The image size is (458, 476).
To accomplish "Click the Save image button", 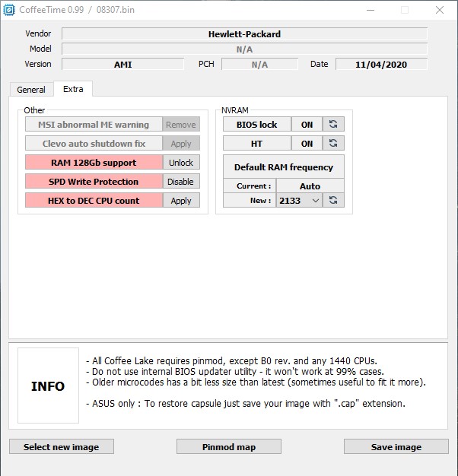I will tap(396, 446).
